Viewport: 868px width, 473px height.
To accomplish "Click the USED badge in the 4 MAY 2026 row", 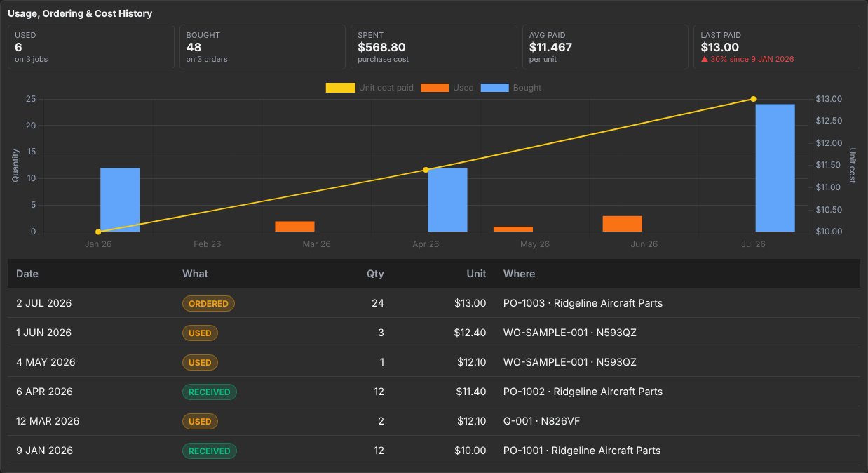I will pyautogui.click(x=200, y=362).
